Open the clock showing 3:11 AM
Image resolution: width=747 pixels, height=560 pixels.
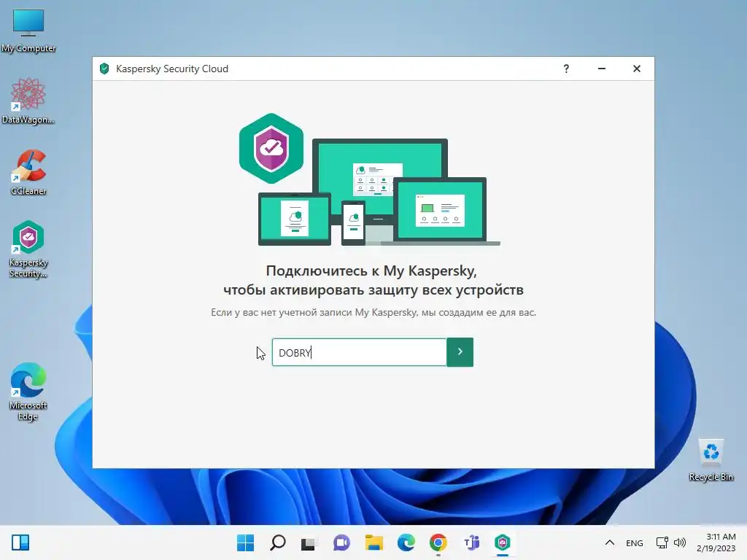(716, 542)
